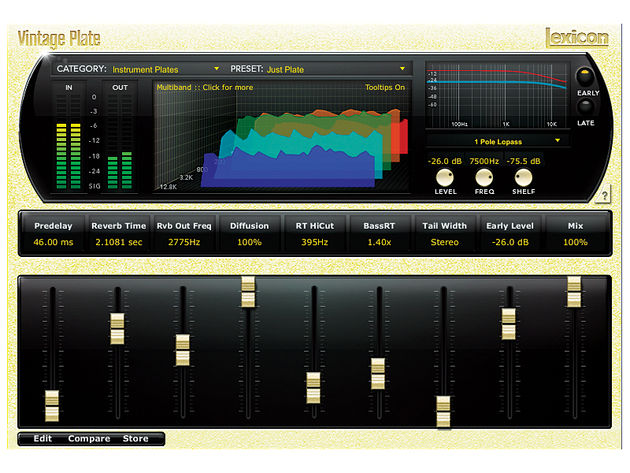630x473 pixels.
Task: Click the SHELF knob
Action: pos(523,177)
